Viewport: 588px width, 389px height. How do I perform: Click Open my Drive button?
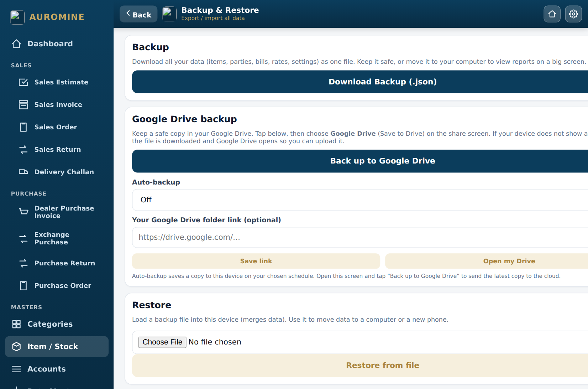click(x=487, y=261)
